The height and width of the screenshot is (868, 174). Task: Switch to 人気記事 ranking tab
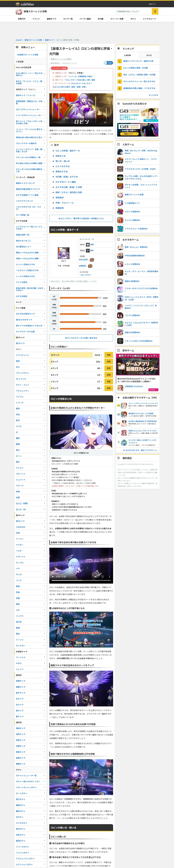click(x=127, y=55)
